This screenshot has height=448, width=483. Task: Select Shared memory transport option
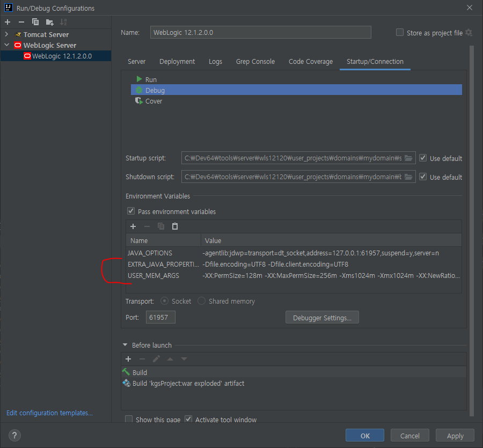click(x=201, y=301)
